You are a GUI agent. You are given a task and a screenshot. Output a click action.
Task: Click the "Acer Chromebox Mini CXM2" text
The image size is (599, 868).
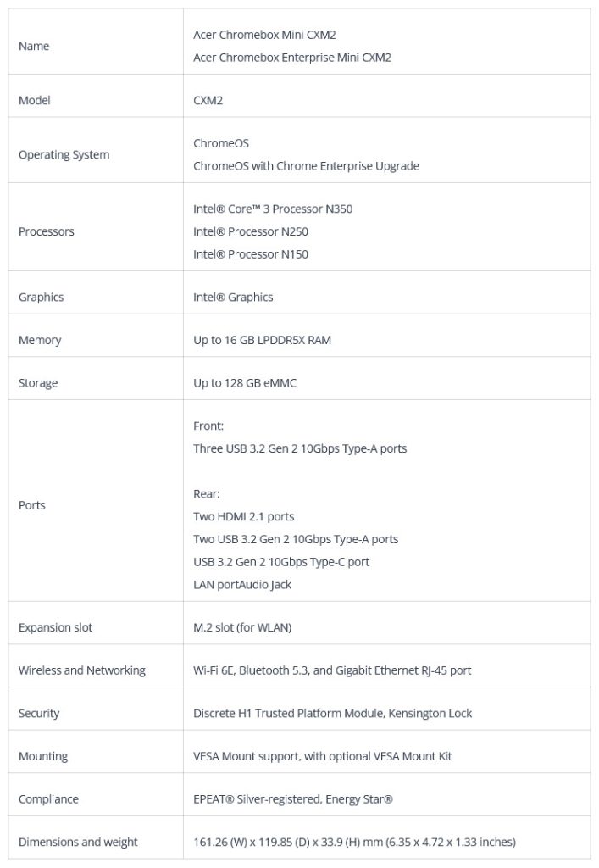(x=264, y=35)
